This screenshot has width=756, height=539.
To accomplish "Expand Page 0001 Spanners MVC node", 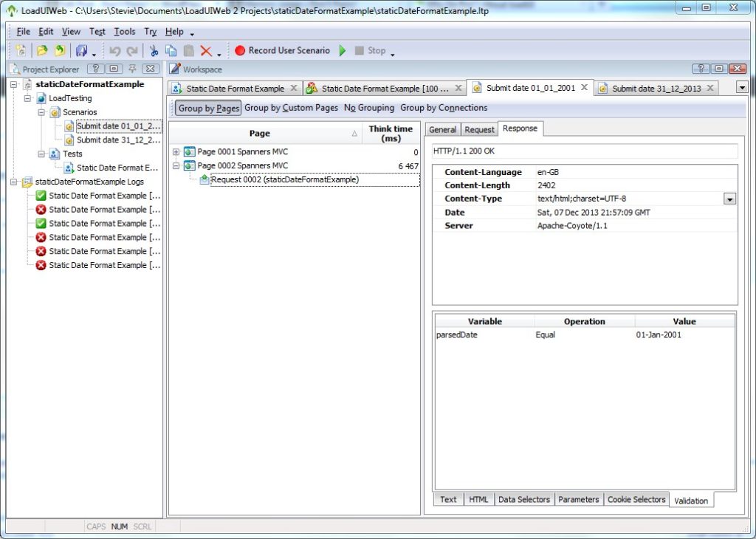I will coord(176,152).
